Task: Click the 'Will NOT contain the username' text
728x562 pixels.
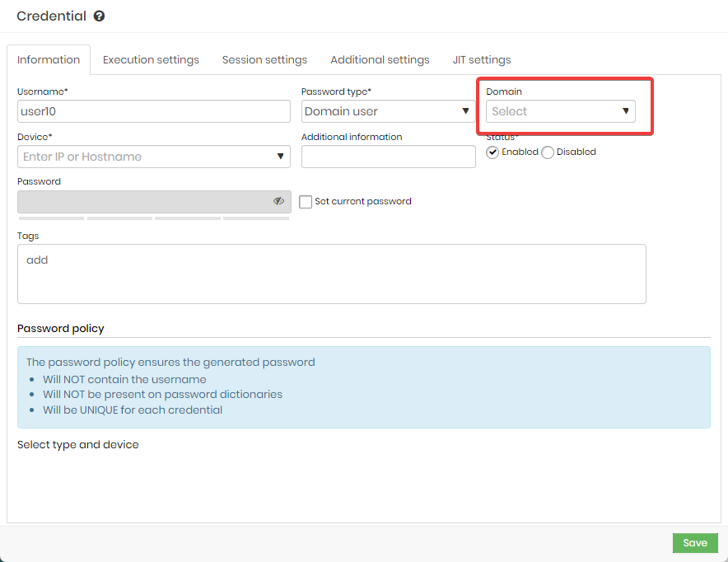Action: click(x=124, y=379)
